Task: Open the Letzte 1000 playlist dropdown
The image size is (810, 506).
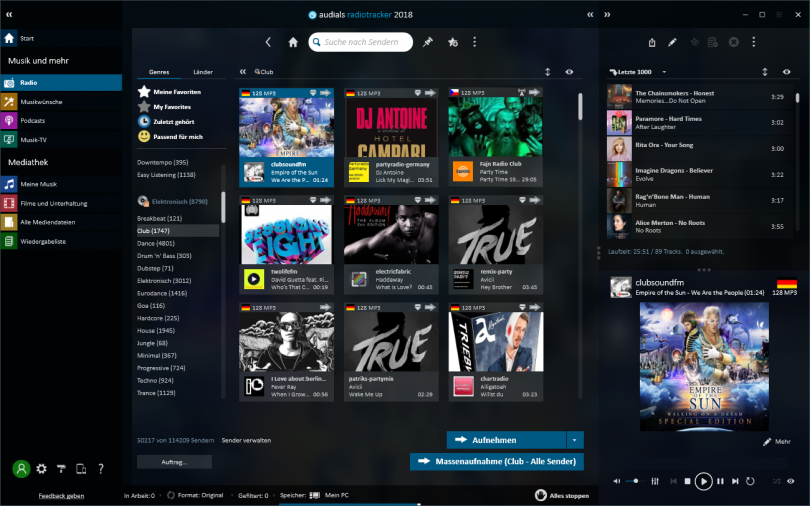Action: 664,72
